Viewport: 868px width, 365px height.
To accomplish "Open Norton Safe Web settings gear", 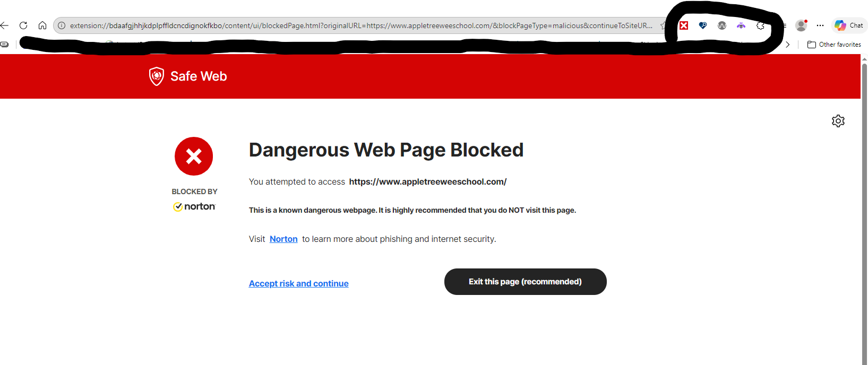I will pos(838,121).
